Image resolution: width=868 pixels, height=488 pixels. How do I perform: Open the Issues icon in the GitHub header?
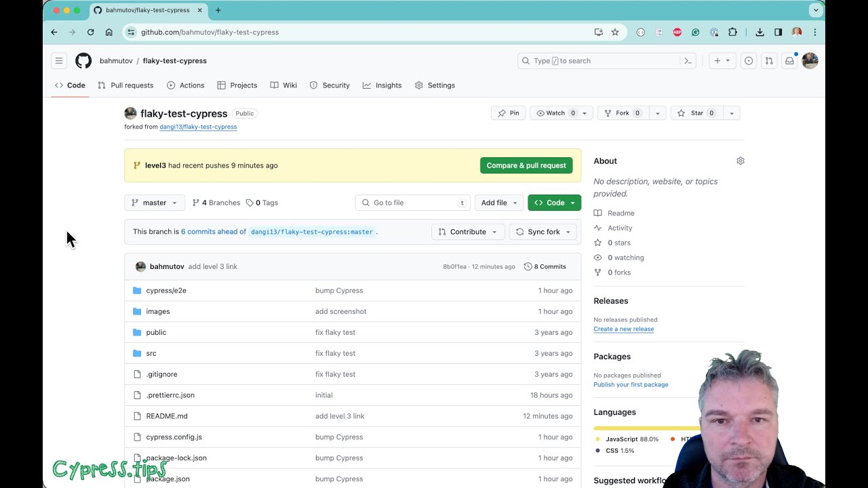(x=749, y=61)
